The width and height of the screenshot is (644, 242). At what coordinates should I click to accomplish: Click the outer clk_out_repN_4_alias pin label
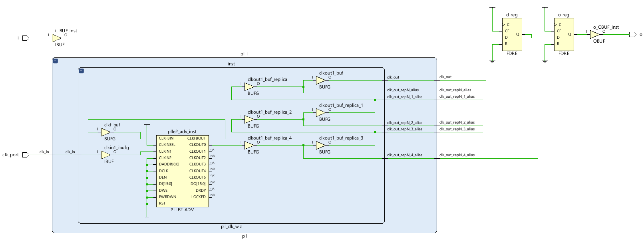click(457, 155)
